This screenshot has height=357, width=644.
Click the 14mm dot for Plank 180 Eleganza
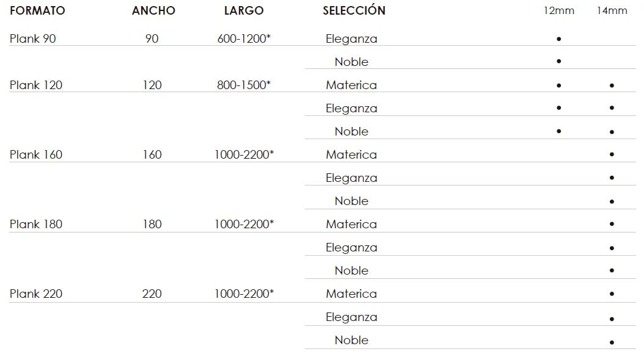point(612,248)
